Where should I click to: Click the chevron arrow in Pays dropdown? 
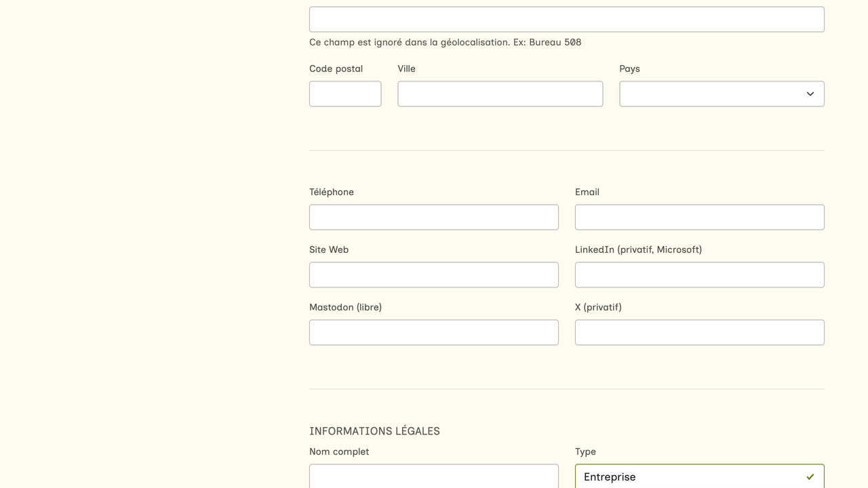coord(810,94)
